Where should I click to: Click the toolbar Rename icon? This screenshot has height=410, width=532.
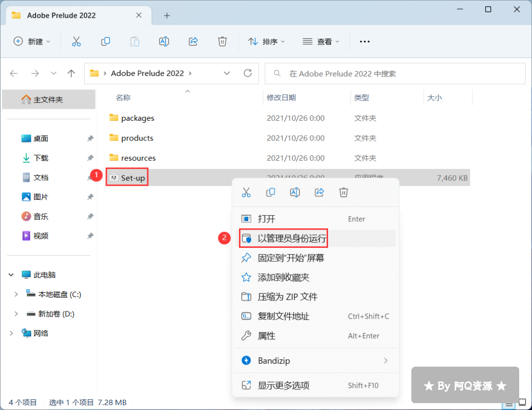164,41
